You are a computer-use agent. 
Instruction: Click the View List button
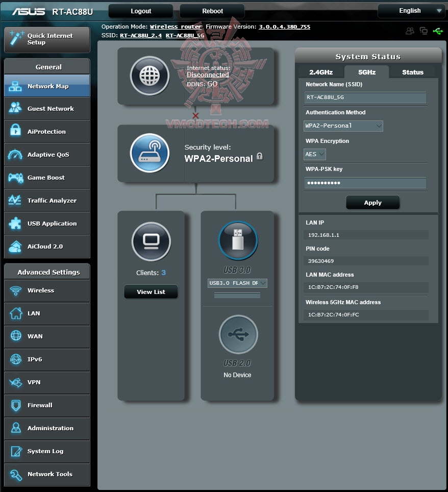click(x=151, y=292)
